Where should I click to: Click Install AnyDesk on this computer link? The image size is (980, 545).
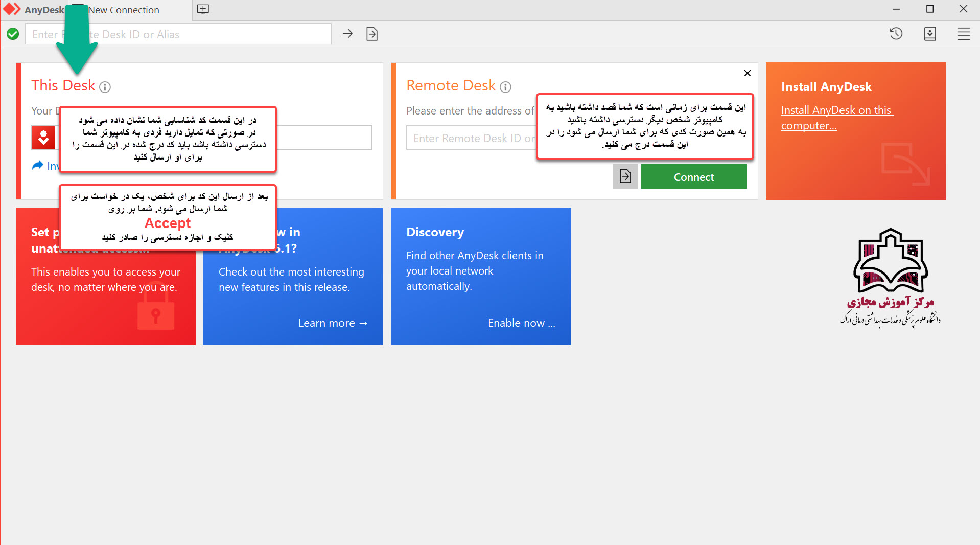836,118
